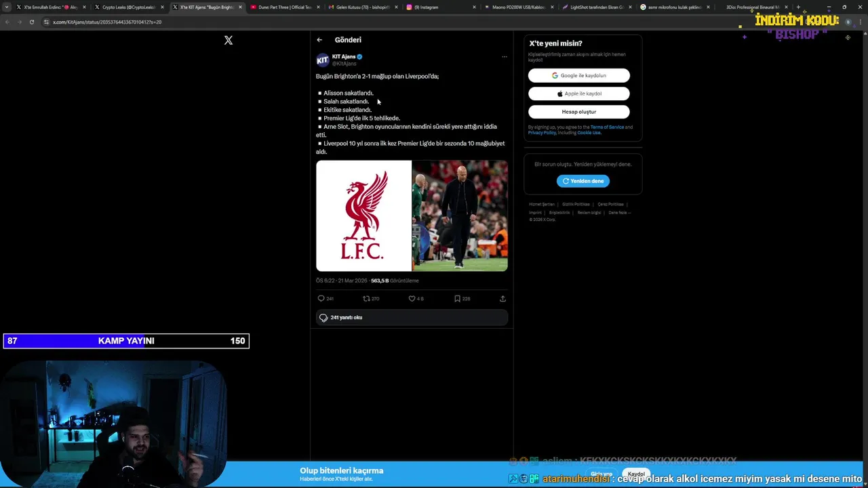Open the 241 yanıtı oku replies bar

(412, 317)
